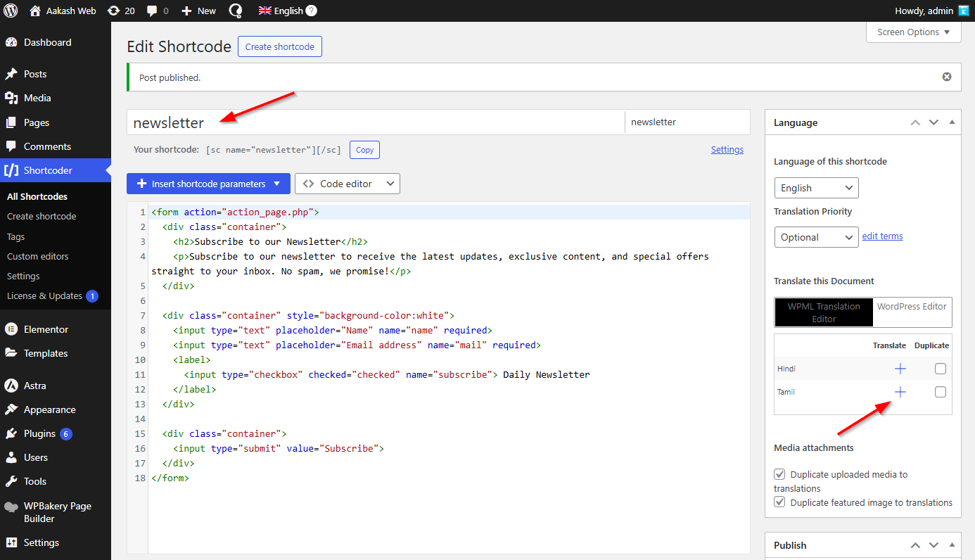Screen dimensions: 975x560
Task: Move Publish panel down arrow
Action: pos(933,545)
